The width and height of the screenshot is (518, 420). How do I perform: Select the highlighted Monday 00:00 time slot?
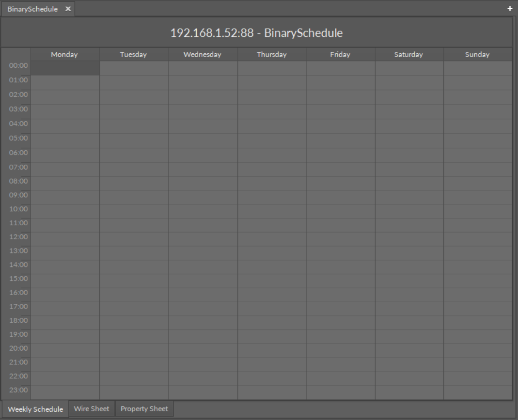(x=65, y=68)
